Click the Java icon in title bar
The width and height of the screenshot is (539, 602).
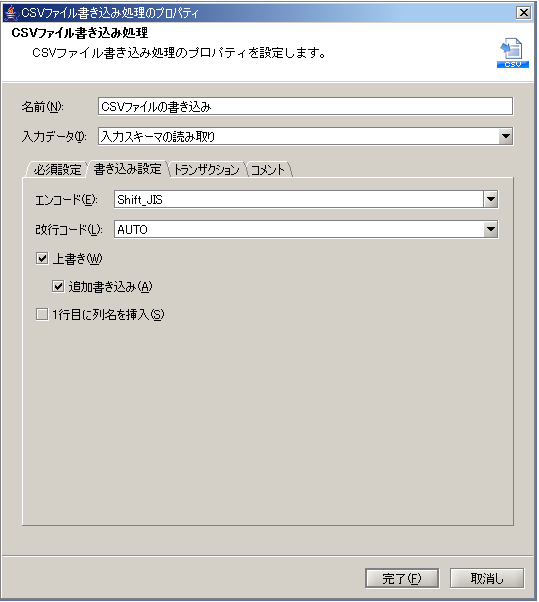point(11,13)
